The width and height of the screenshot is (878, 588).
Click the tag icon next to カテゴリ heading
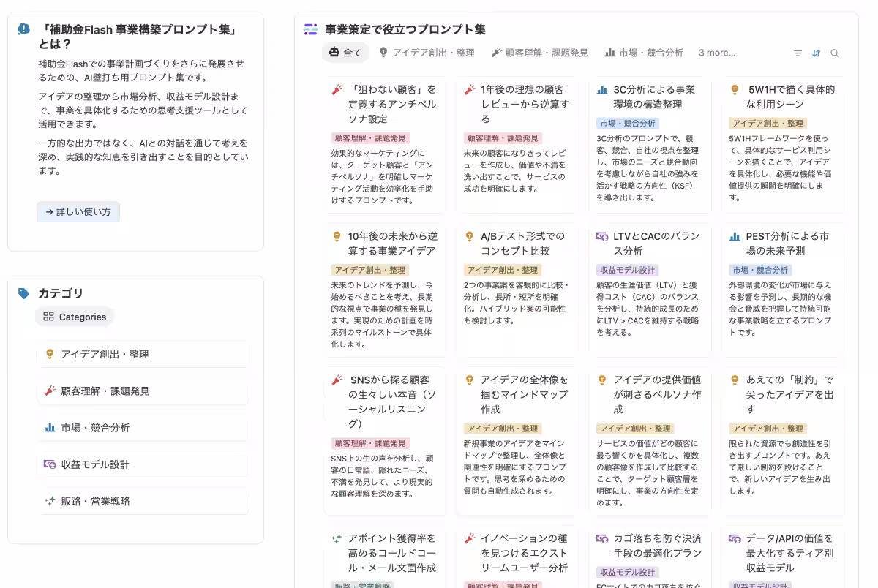pos(23,293)
